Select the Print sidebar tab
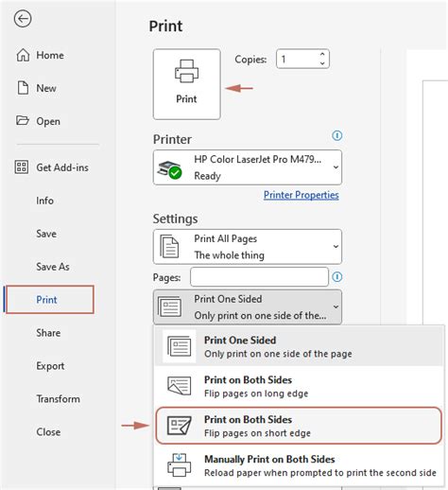The image size is (448, 490). [x=50, y=299]
